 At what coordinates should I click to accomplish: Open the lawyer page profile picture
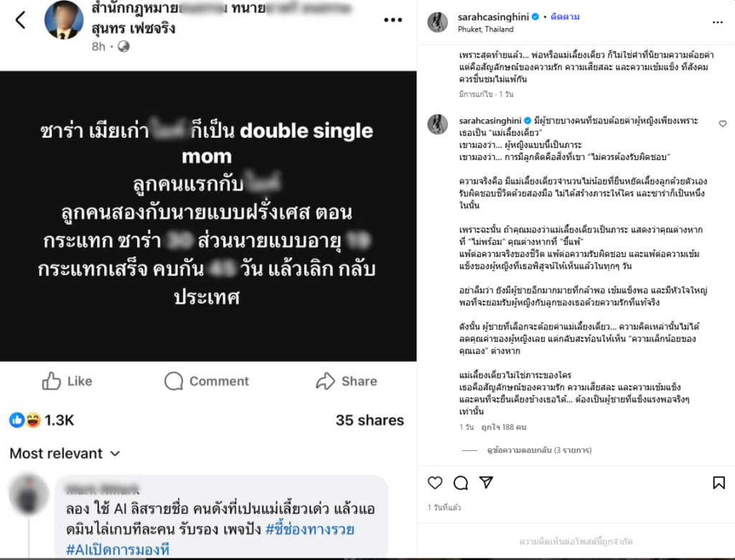pos(64,19)
